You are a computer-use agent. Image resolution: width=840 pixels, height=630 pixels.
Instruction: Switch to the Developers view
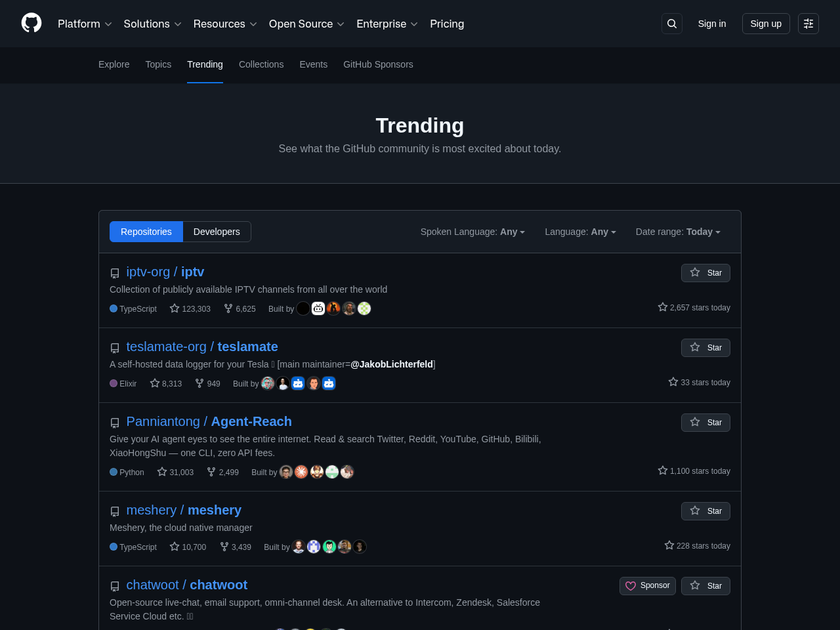tap(217, 232)
